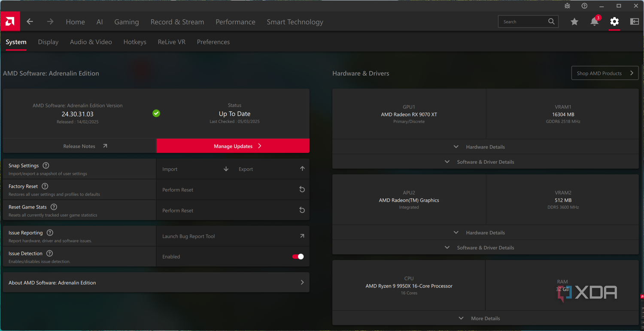
Task: Open Record & Stream menu
Action: pos(177,22)
